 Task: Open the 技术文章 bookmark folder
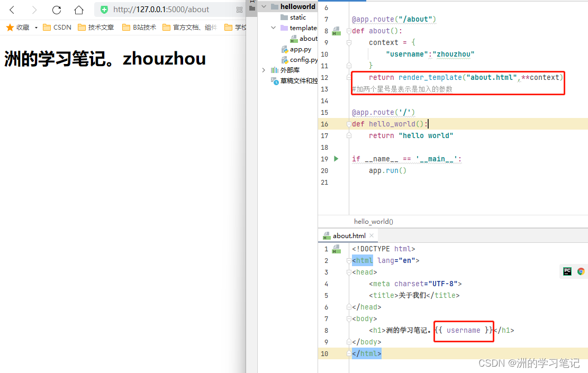tap(96, 28)
